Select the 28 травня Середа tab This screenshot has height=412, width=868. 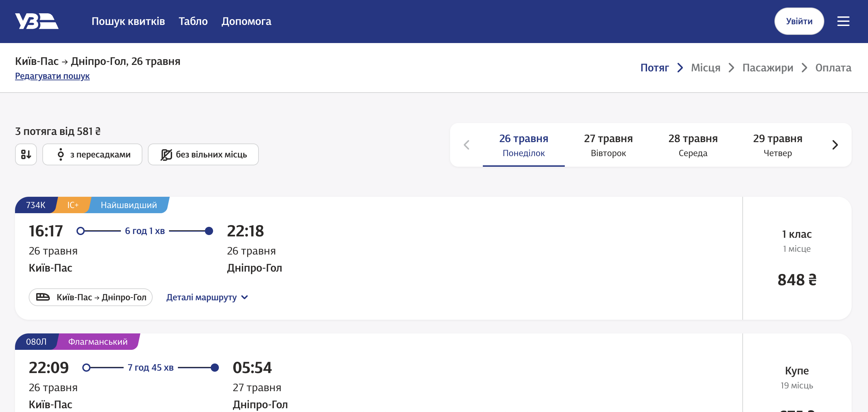coord(693,145)
